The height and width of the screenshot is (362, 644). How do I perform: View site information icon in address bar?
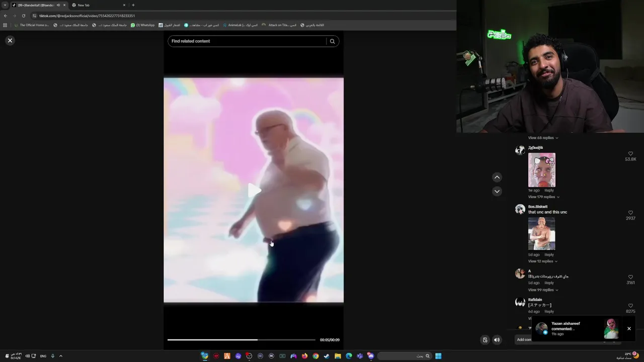(34, 16)
